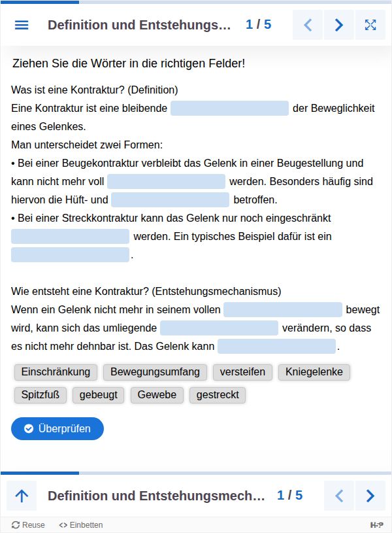Go to next slide in bottom bar
The height and width of the screenshot is (533, 392).
370,496
